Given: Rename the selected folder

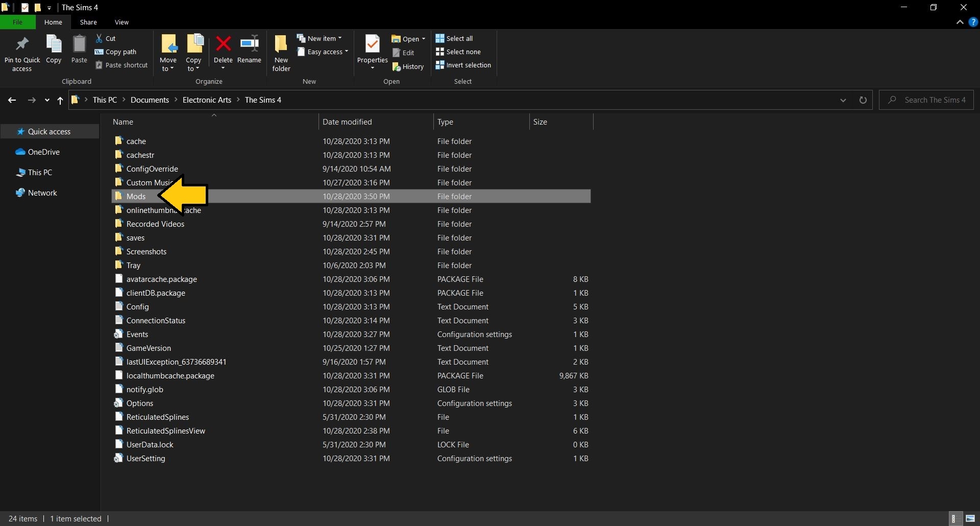Looking at the screenshot, I should coord(249,50).
